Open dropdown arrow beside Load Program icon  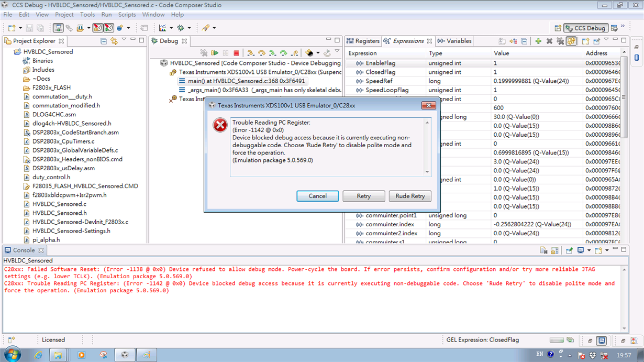(88, 28)
